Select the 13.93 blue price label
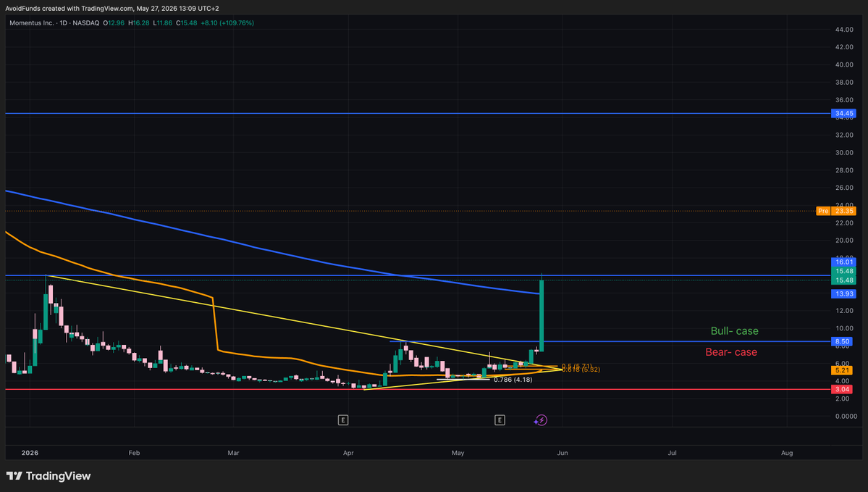The height and width of the screenshot is (492, 868). pyautogui.click(x=843, y=293)
